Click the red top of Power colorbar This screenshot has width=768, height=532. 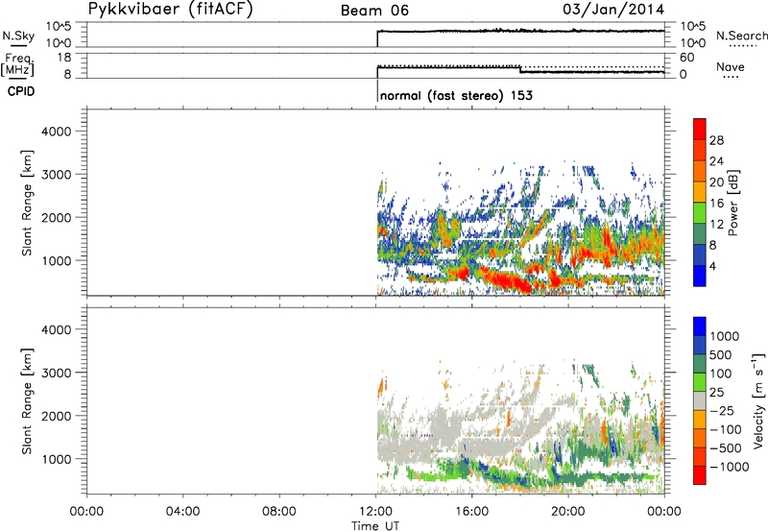(700, 129)
